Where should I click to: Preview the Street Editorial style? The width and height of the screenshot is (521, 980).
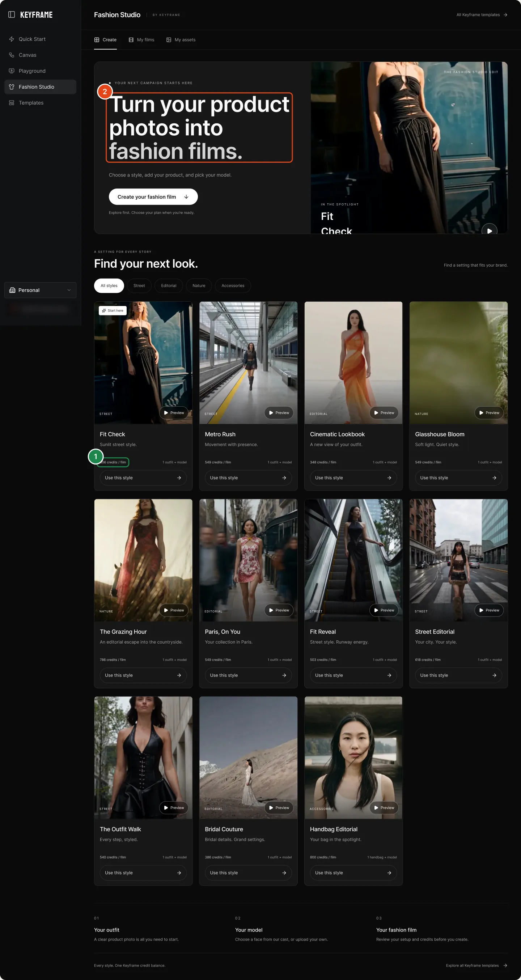pyautogui.click(x=489, y=610)
